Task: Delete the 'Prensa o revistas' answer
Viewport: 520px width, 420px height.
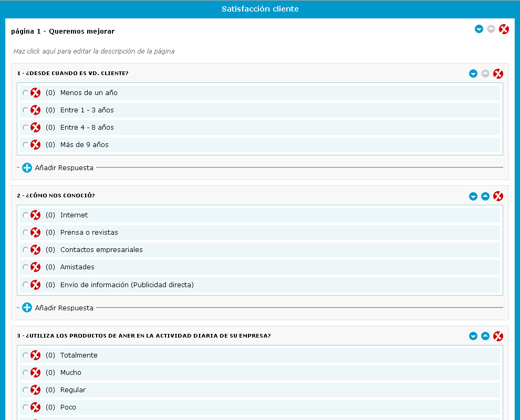Action: click(x=36, y=233)
